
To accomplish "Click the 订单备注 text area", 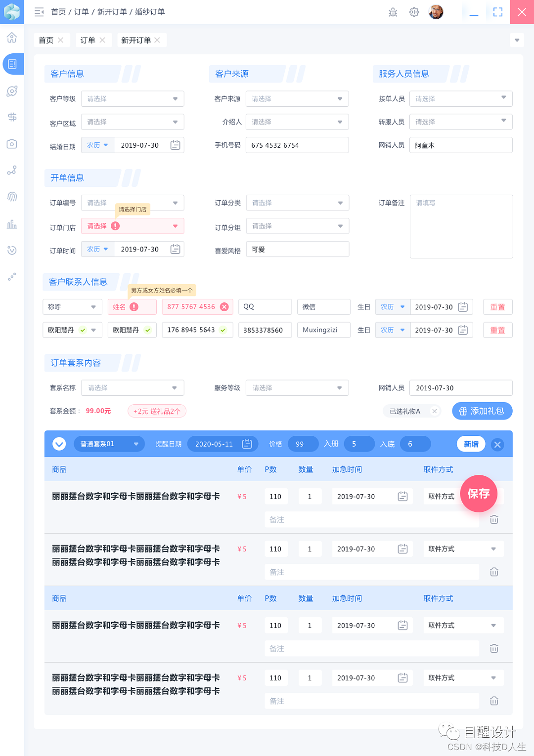I will point(461,226).
